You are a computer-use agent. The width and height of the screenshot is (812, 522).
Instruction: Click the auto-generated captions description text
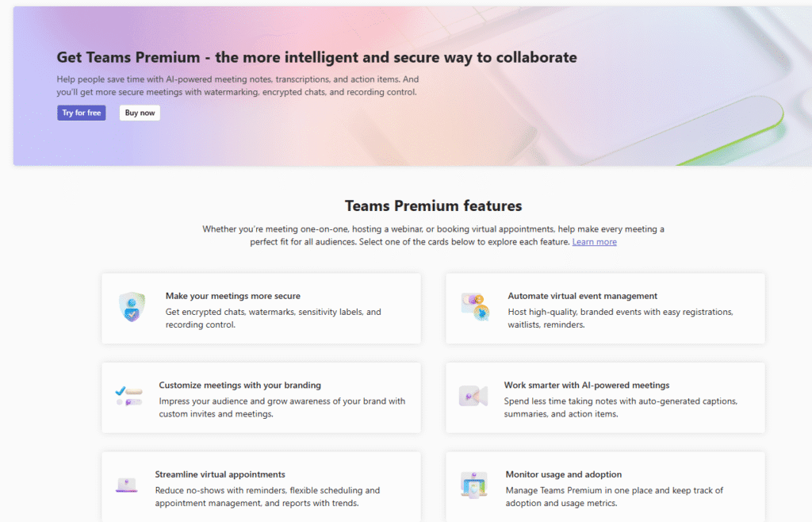point(620,407)
